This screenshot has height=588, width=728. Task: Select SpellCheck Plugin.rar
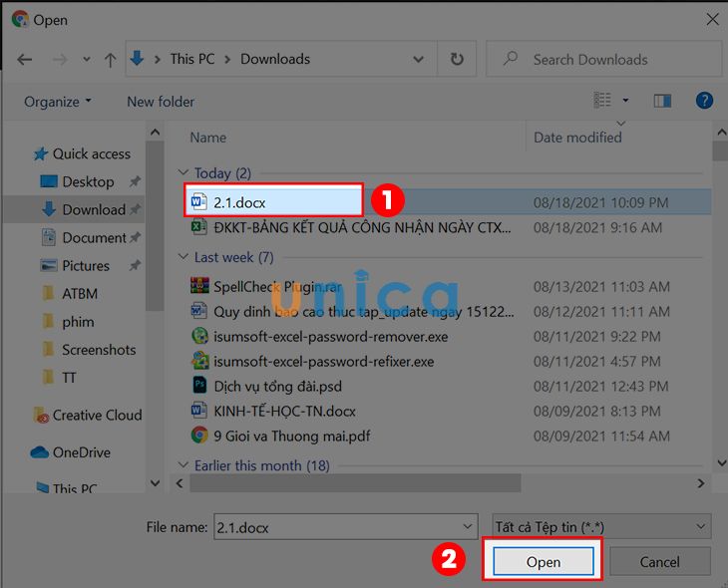point(277,286)
